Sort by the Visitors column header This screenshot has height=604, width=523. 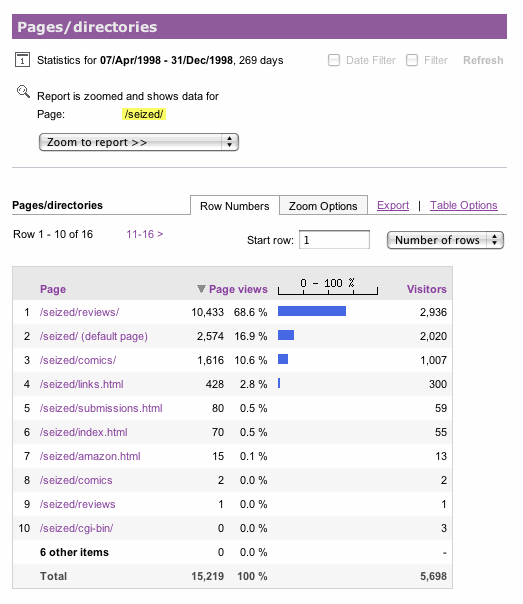coord(427,289)
